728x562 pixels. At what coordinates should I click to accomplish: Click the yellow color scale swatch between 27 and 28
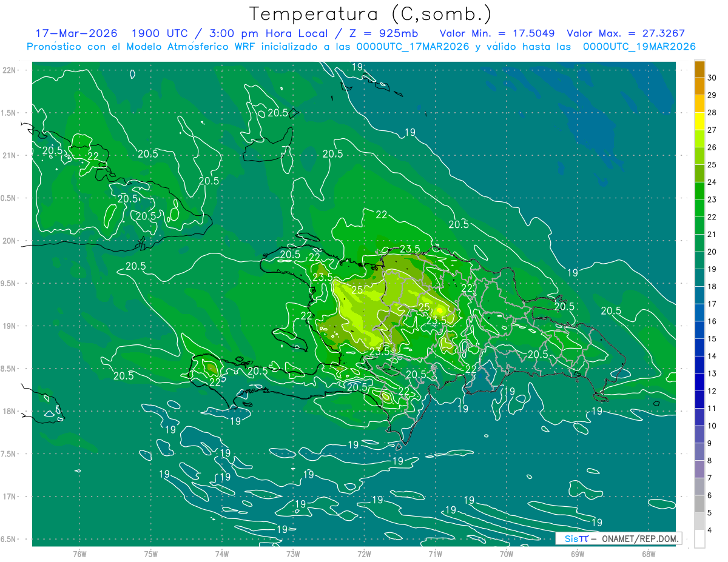pyautogui.click(x=699, y=121)
